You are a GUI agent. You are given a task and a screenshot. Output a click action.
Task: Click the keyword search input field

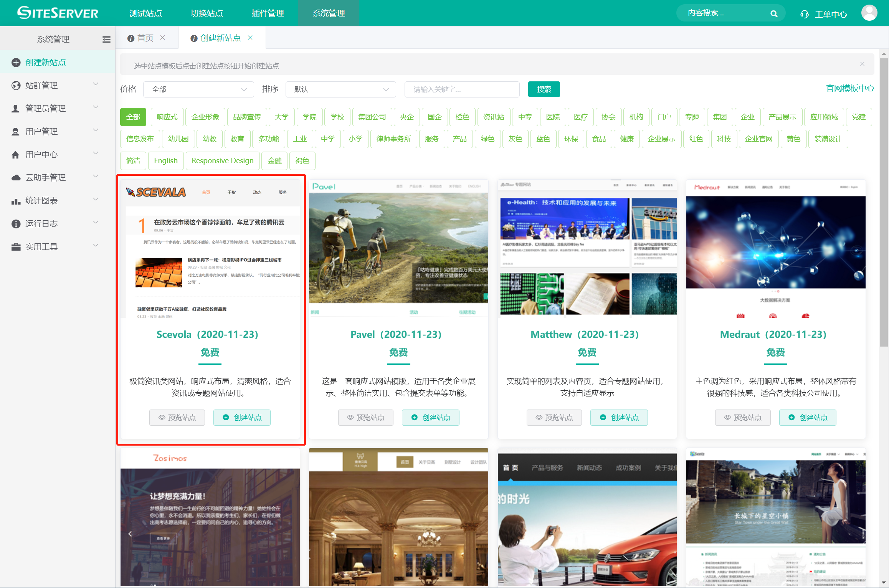click(462, 89)
